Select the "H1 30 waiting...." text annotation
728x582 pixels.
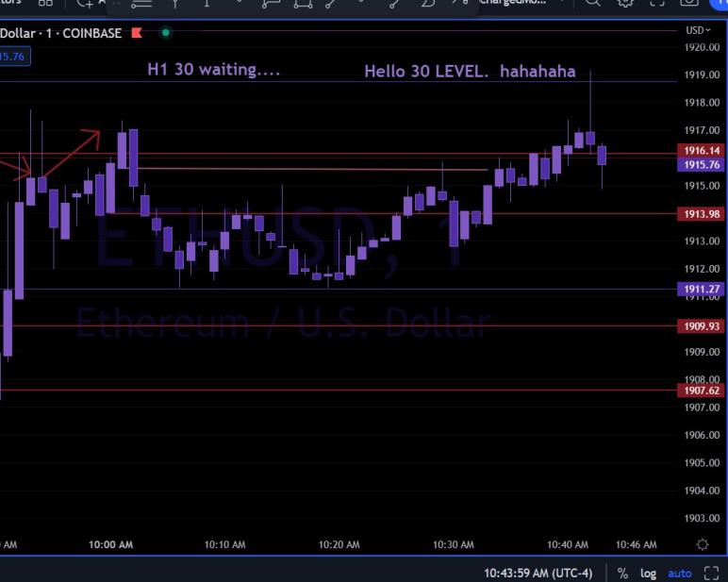point(213,70)
